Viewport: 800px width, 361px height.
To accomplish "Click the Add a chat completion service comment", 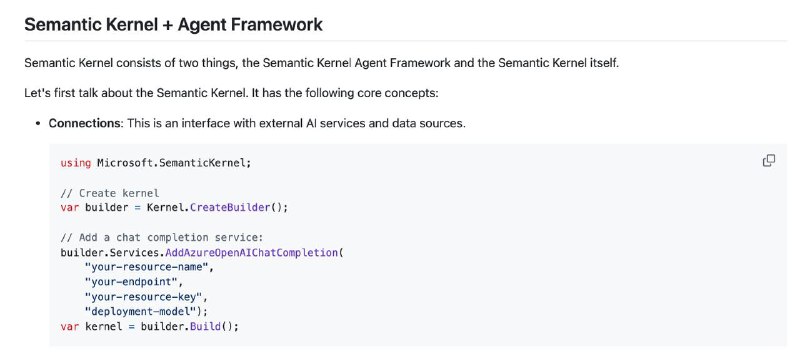I will (x=162, y=238).
